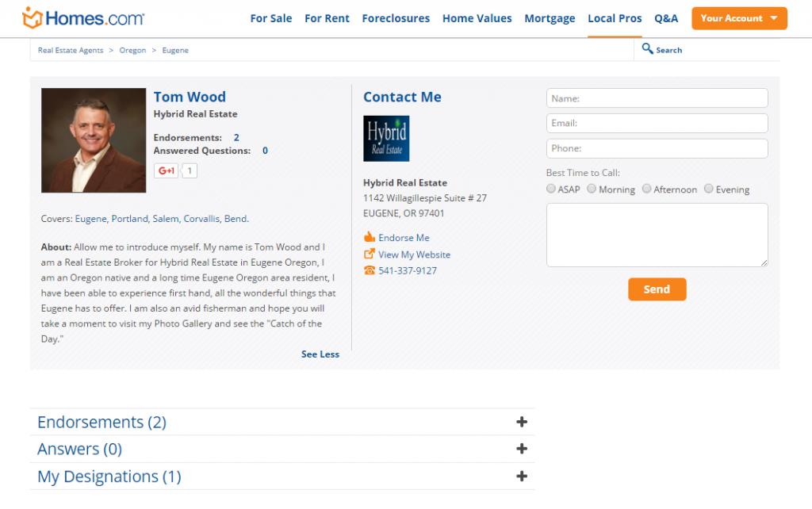Open the Local Pros tab
812x509 pixels.
tap(615, 19)
